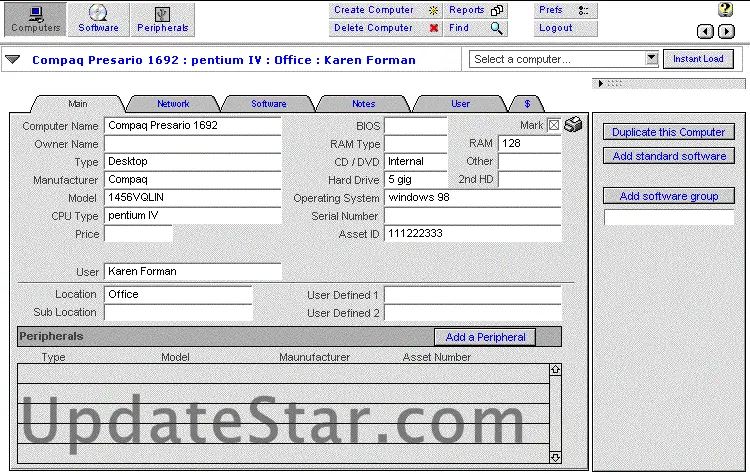Image resolution: width=750 pixels, height=474 pixels.
Task: Click the Type field showing Desktop
Action: point(193,162)
